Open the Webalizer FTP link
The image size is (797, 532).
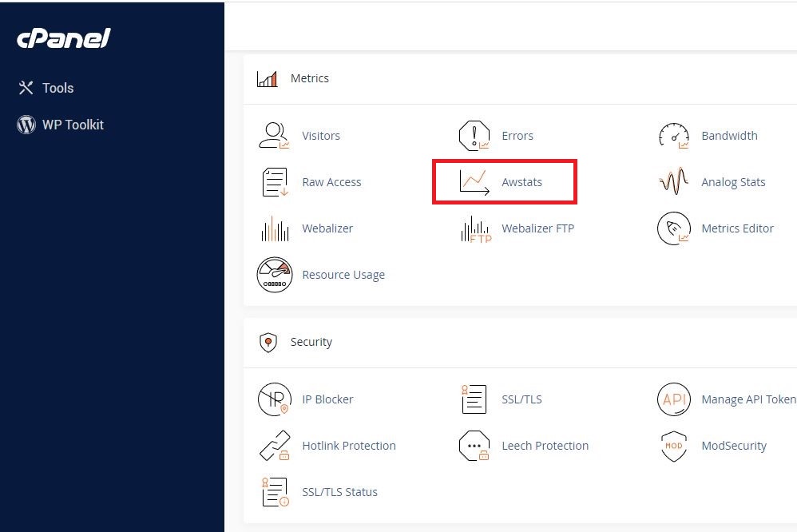click(x=537, y=228)
